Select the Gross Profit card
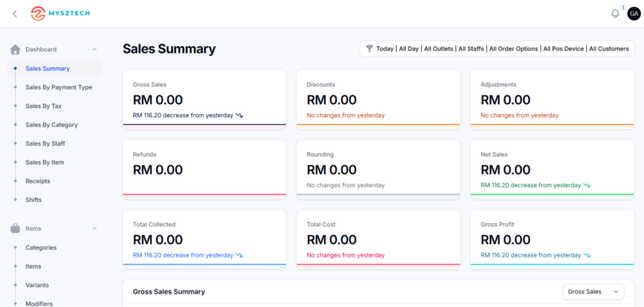The width and height of the screenshot is (644, 307). [552, 240]
